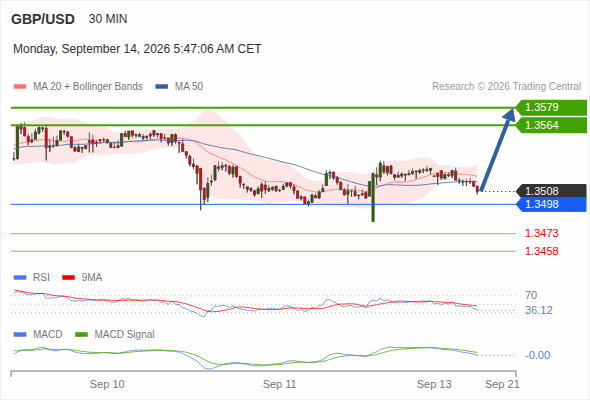This screenshot has width=590, height=400.
Task: Select the 1.3564 green resistance price tag
Action: coord(551,125)
